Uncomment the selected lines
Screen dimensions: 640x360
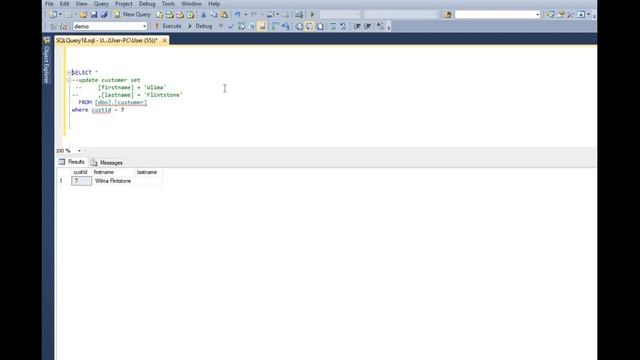(343, 26)
